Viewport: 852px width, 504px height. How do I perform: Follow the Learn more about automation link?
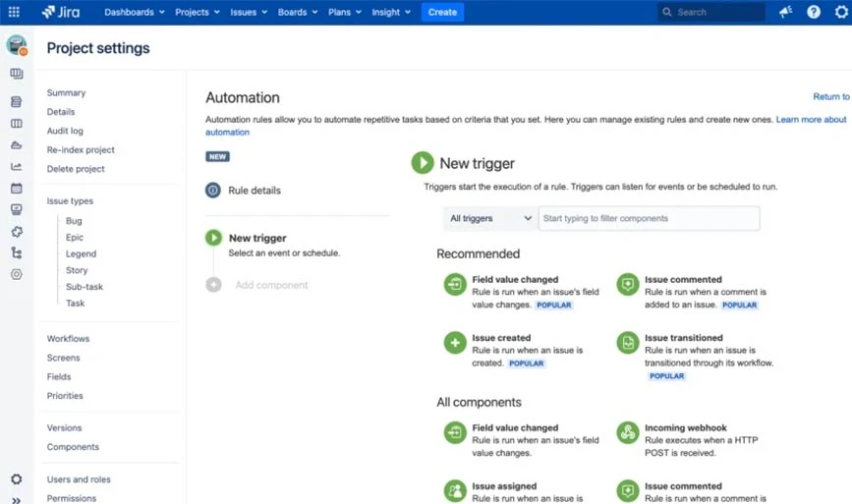coord(810,120)
